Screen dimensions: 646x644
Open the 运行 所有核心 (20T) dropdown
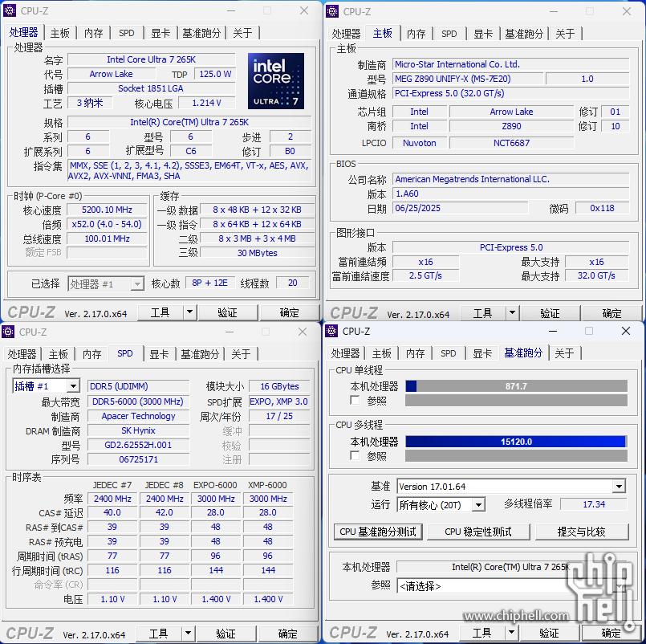(478, 505)
